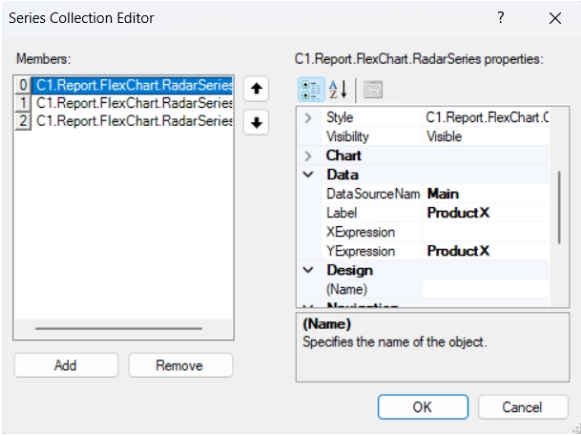Screen dimensions: 581x436
Task: Switch property grid to Categorized view
Action: pos(311,90)
